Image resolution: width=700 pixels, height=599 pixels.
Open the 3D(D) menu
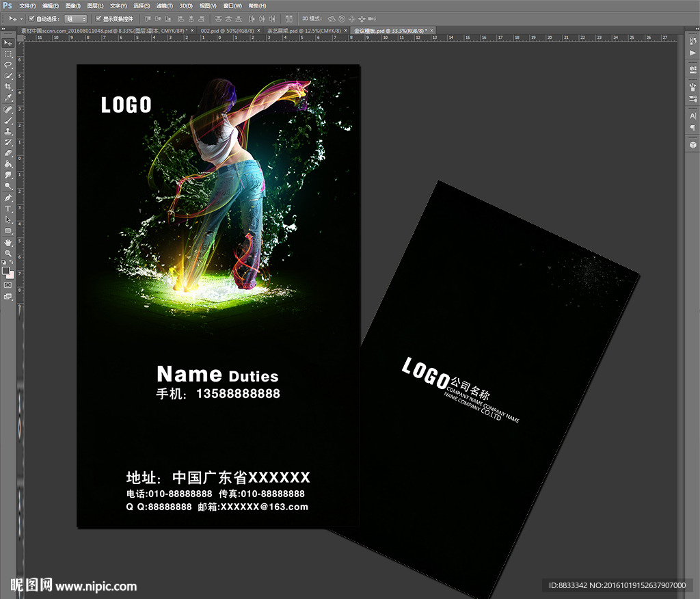tap(186, 5)
